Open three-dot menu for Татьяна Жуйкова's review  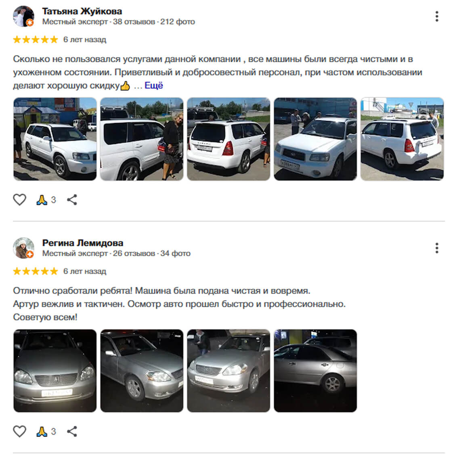tap(437, 17)
